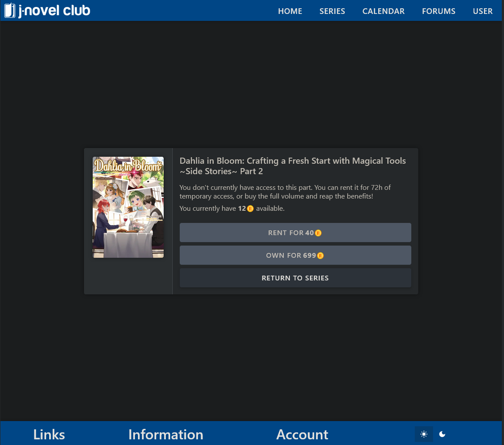
Task: Open the USER menu
Action: tap(483, 11)
